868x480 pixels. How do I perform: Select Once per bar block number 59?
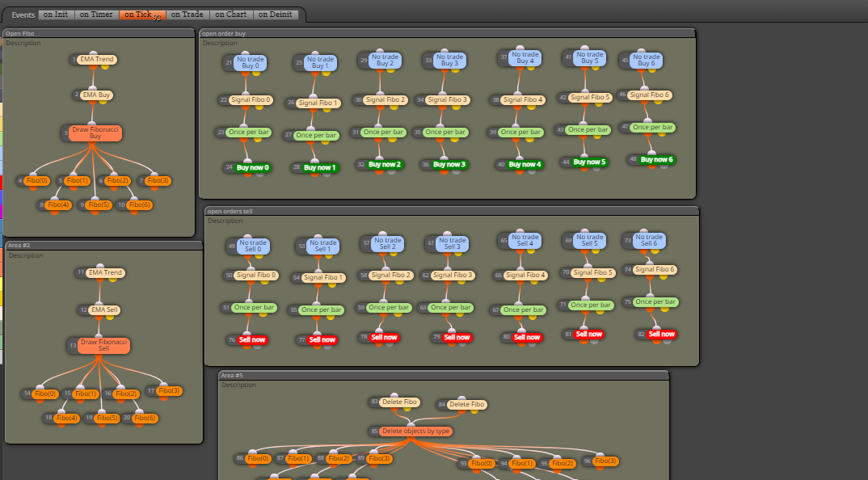tap(389, 307)
